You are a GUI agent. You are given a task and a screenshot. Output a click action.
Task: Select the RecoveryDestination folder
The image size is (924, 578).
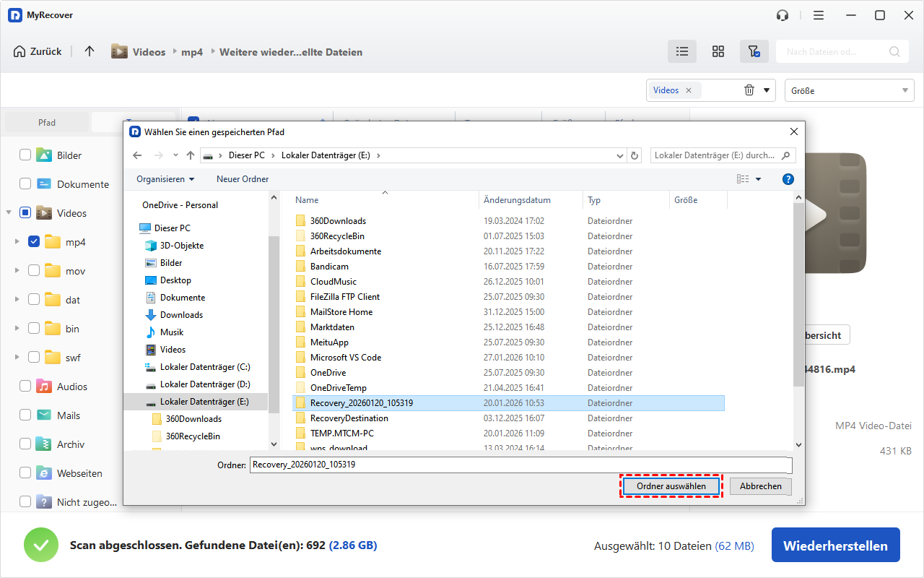point(349,418)
